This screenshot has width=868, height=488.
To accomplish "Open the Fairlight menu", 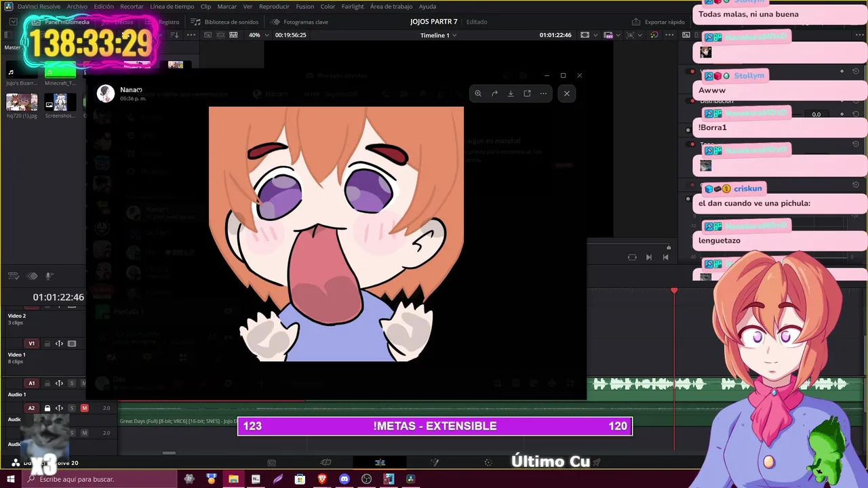I will 353,6.
